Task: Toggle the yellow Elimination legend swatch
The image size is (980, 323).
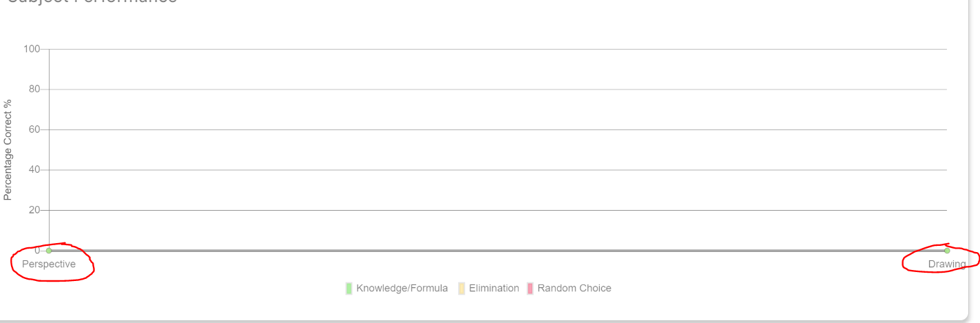Action: click(x=461, y=289)
